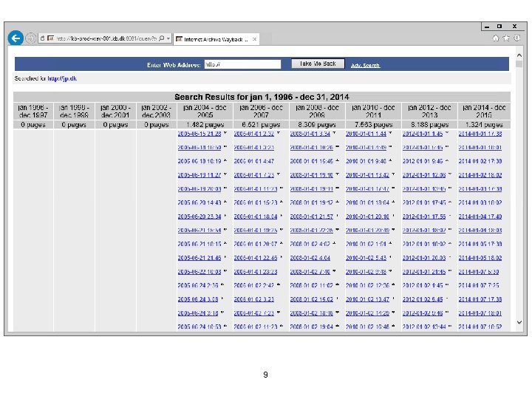532x399 pixels.
Task: Open the browser home icon
Action: point(496,38)
